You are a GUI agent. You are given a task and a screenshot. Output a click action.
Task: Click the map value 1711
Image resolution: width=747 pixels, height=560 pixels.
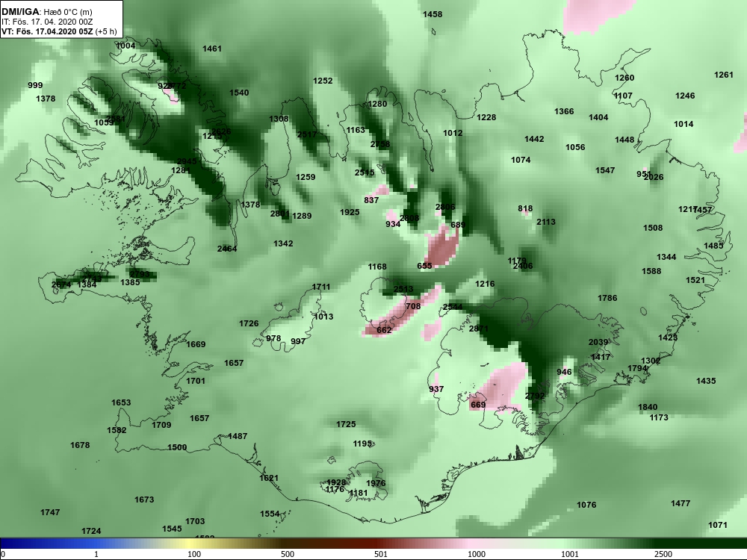point(321,287)
